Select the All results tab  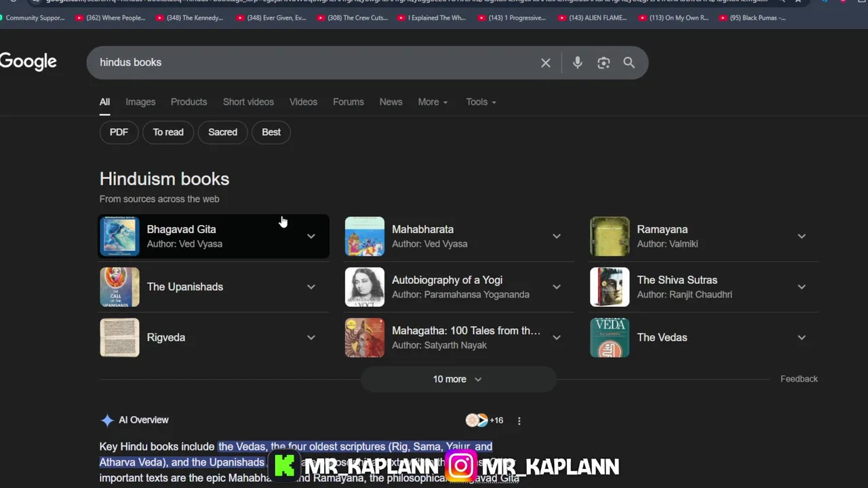coord(104,102)
